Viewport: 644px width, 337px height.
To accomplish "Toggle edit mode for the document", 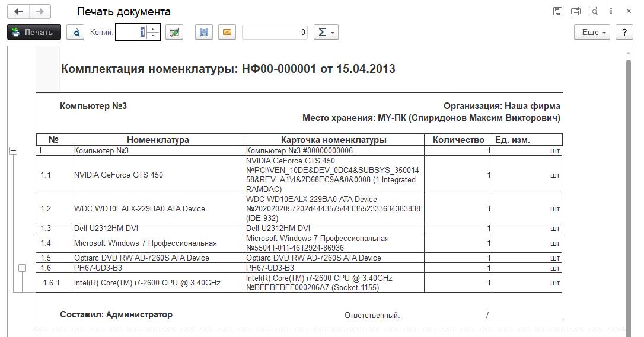I will click(174, 33).
